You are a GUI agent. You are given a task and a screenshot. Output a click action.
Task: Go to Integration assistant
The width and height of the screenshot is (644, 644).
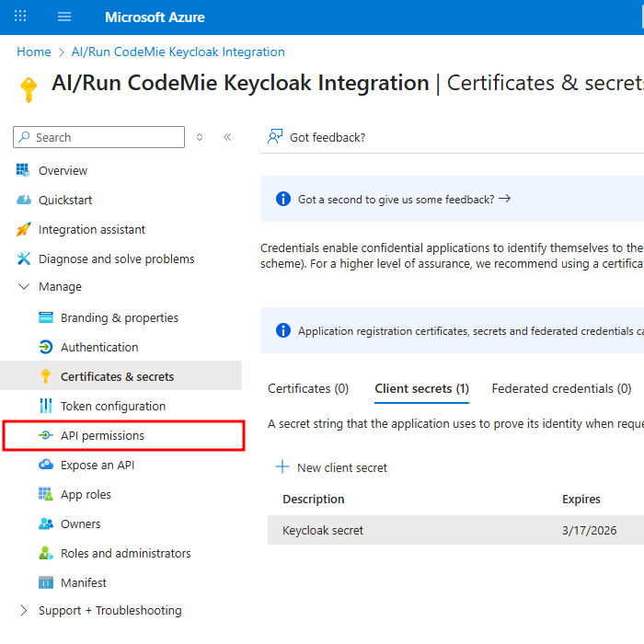point(92,229)
